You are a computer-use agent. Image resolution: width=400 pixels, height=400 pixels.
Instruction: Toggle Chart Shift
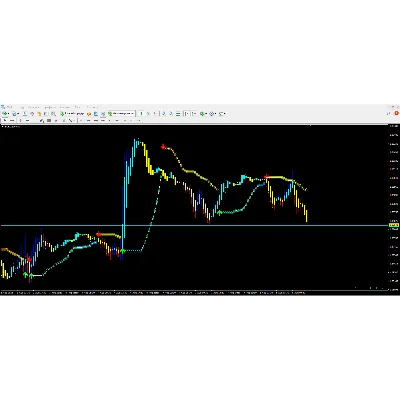point(194,114)
